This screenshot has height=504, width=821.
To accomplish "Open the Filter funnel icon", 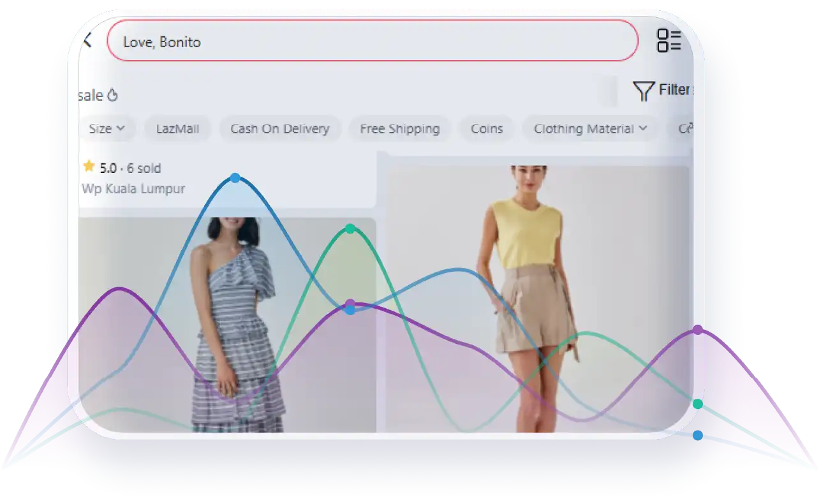I will click(x=643, y=91).
